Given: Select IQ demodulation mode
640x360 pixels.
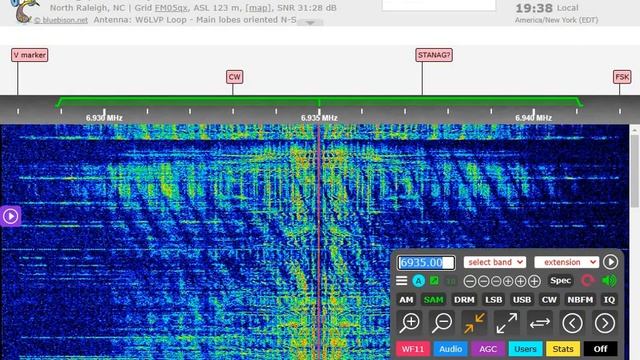Looking at the screenshot, I should pyautogui.click(x=609, y=300).
